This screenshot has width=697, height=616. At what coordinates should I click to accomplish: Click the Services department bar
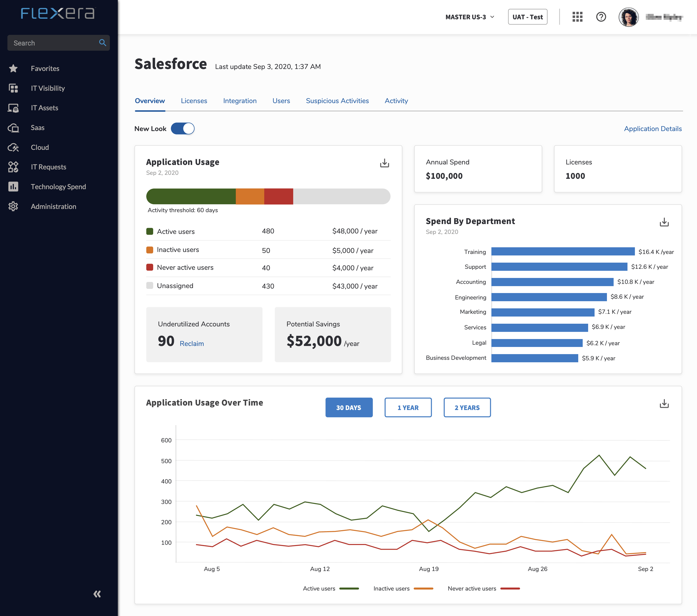click(539, 327)
